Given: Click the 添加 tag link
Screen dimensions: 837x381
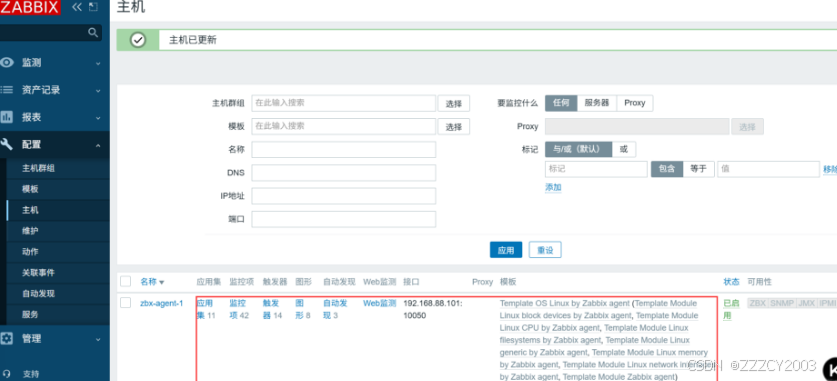Looking at the screenshot, I should pyautogui.click(x=553, y=187).
